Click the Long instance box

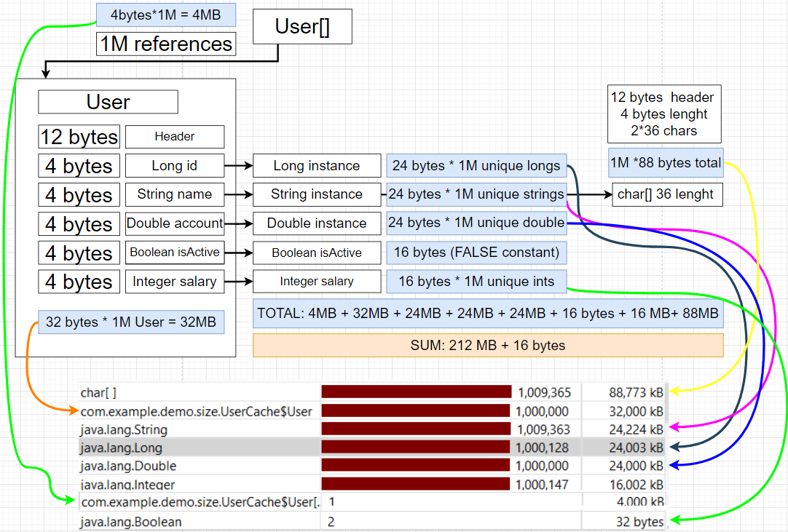pyautogui.click(x=317, y=166)
